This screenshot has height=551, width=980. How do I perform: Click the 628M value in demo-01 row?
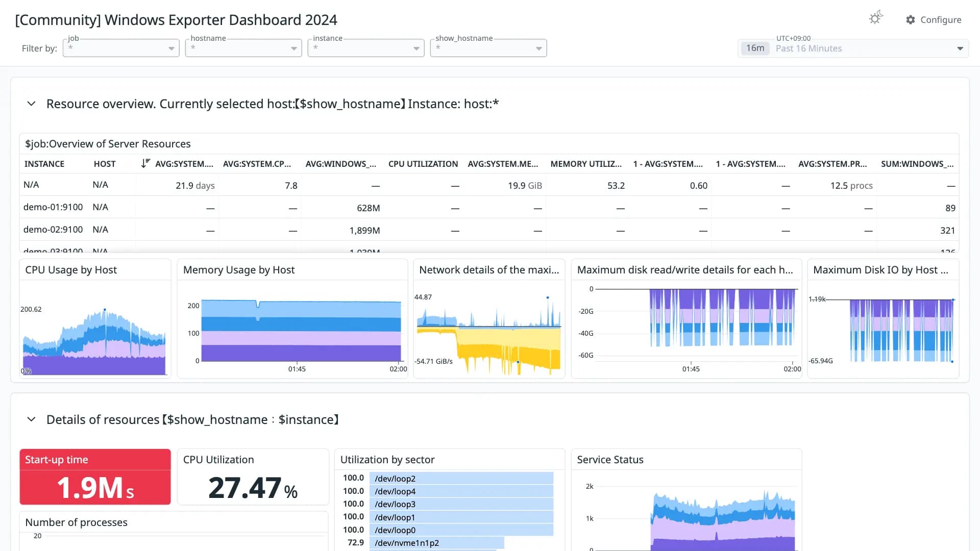(x=368, y=208)
